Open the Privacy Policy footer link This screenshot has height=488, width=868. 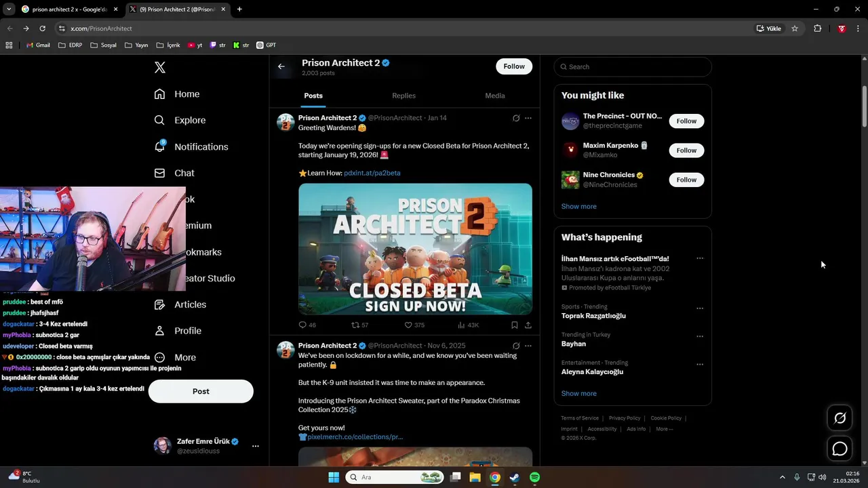[x=625, y=418]
